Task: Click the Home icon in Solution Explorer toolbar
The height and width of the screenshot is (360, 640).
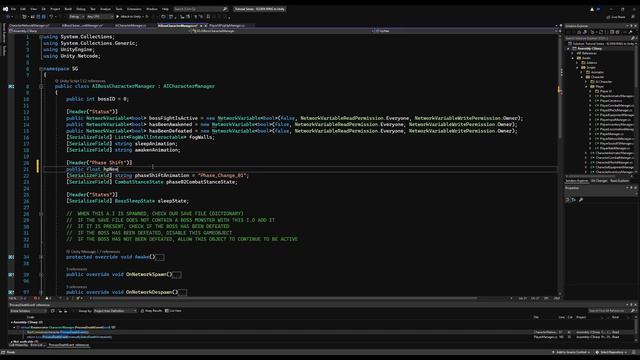Action: coord(579,32)
